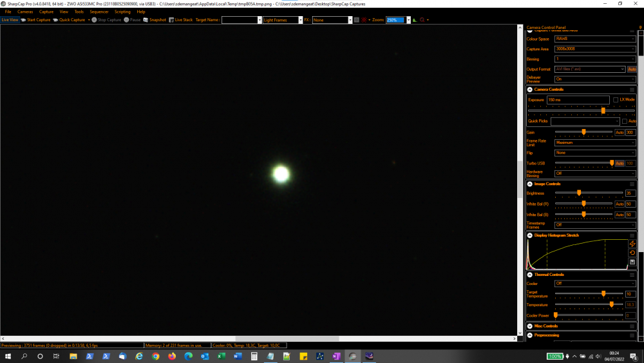Click the red focus magnifier icon
The image size is (644, 363).
point(422,20)
